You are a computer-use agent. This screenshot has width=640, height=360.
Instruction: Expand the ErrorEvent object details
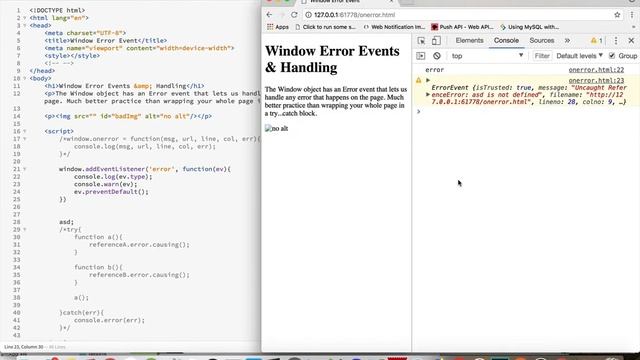(x=428, y=95)
